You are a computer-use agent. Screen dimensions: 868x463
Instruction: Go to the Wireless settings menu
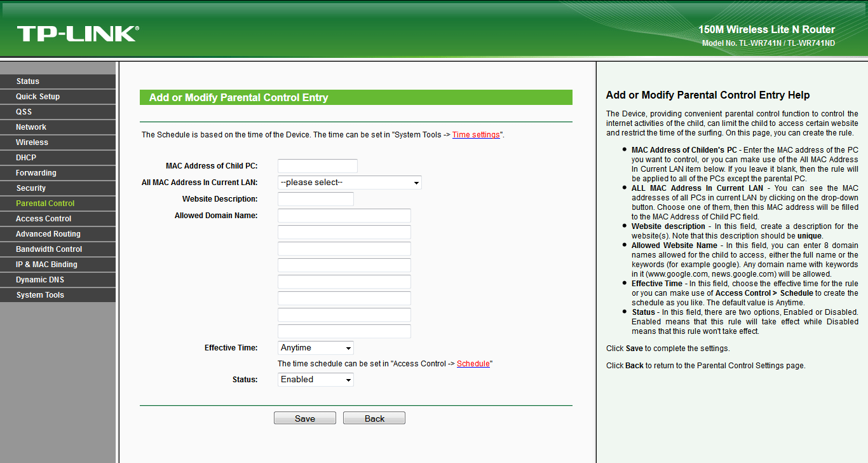pyautogui.click(x=32, y=142)
